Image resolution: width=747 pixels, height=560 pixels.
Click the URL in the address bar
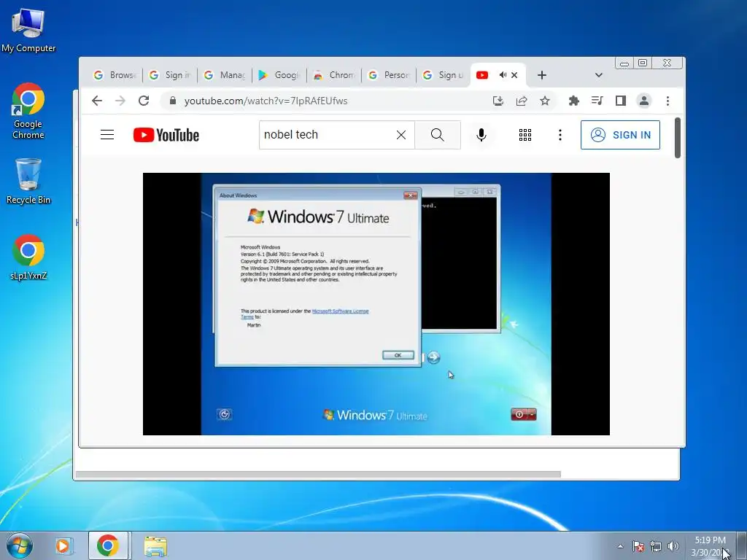coord(266,101)
